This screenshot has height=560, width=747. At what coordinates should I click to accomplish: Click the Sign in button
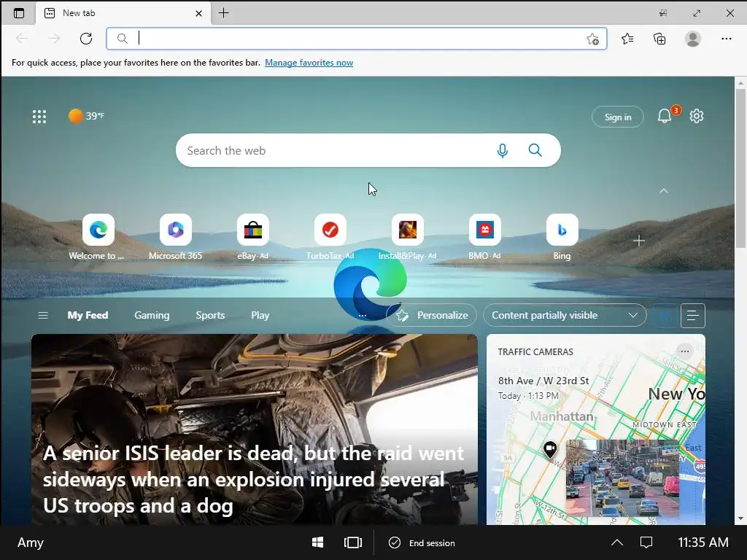tap(617, 117)
